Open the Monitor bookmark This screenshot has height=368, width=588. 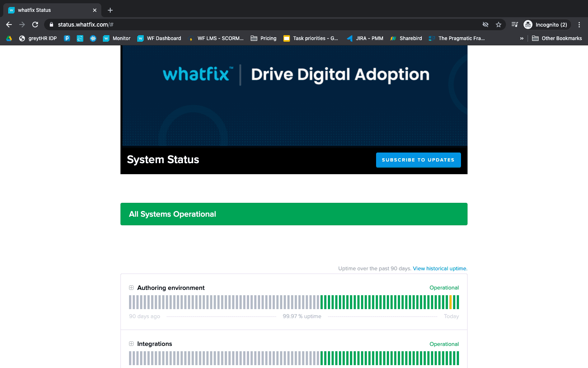coord(117,38)
